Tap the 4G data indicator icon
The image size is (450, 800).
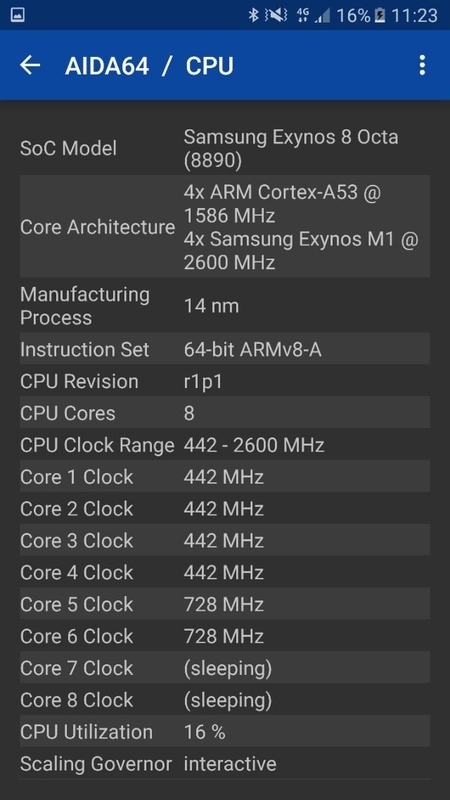[x=303, y=15]
